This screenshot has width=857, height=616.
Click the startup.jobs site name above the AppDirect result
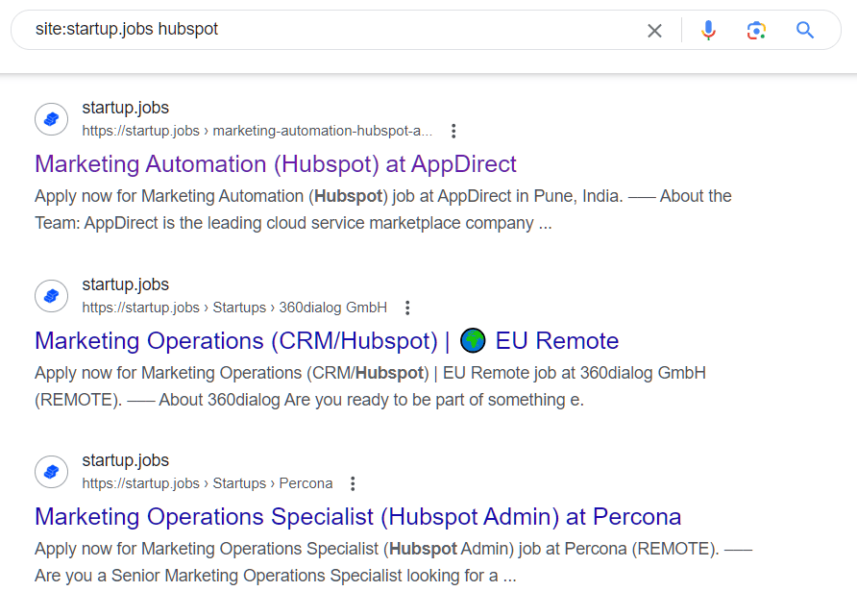click(x=125, y=108)
